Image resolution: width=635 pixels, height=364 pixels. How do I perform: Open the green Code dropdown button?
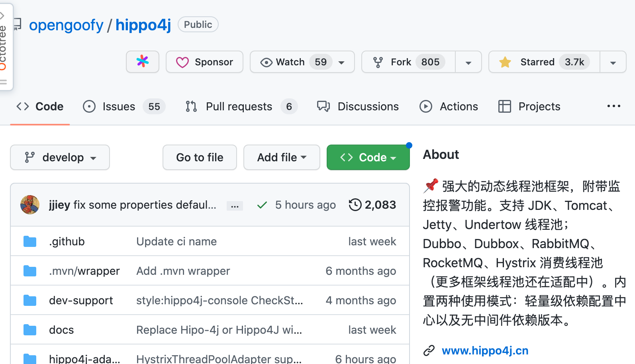(368, 157)
